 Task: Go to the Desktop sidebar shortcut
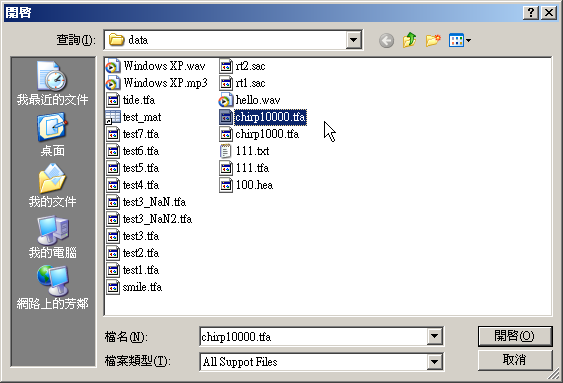[x=52, y=135]
